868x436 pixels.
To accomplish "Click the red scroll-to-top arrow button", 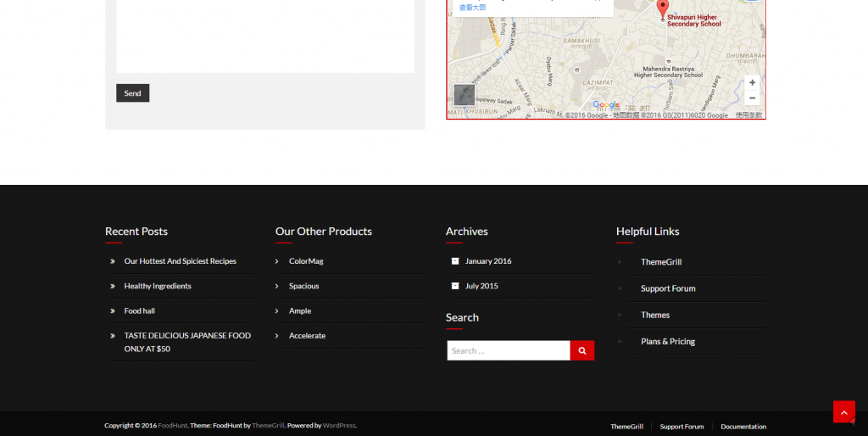I will (x=843, y=411).
